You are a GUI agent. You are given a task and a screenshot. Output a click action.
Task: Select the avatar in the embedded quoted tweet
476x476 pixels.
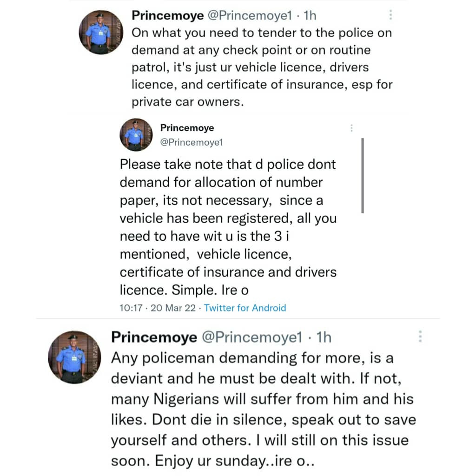pos(136,135)
